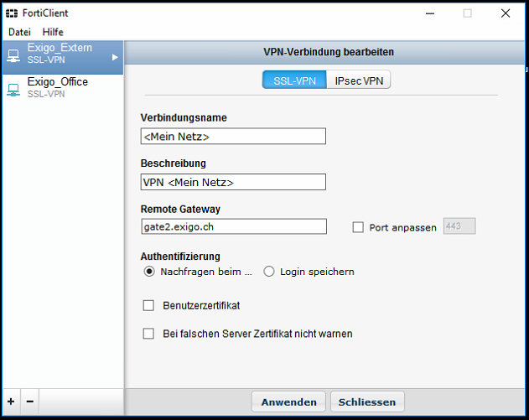
Task: Enable the Port anpassen checkbox
Action: 358,227
